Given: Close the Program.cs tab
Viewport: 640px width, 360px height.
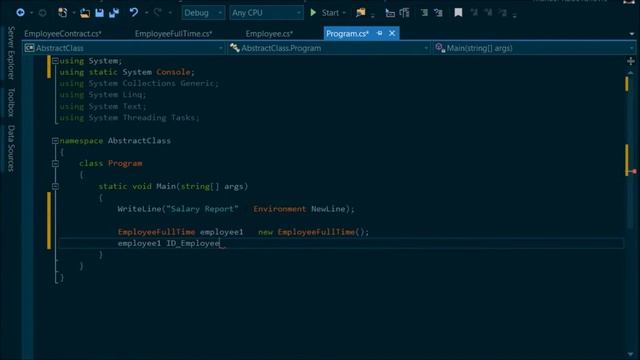Looking at the screenshot, I should click(x=392, y=33).
